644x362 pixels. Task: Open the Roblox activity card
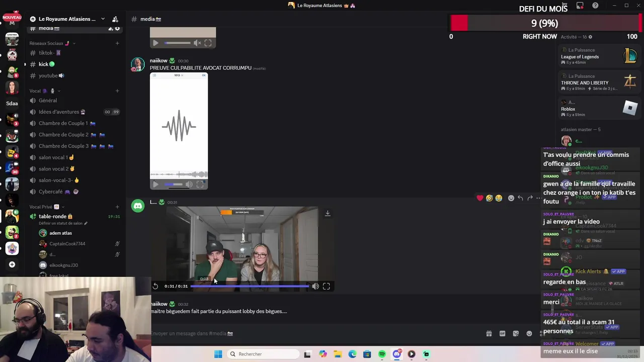(599, 108)
